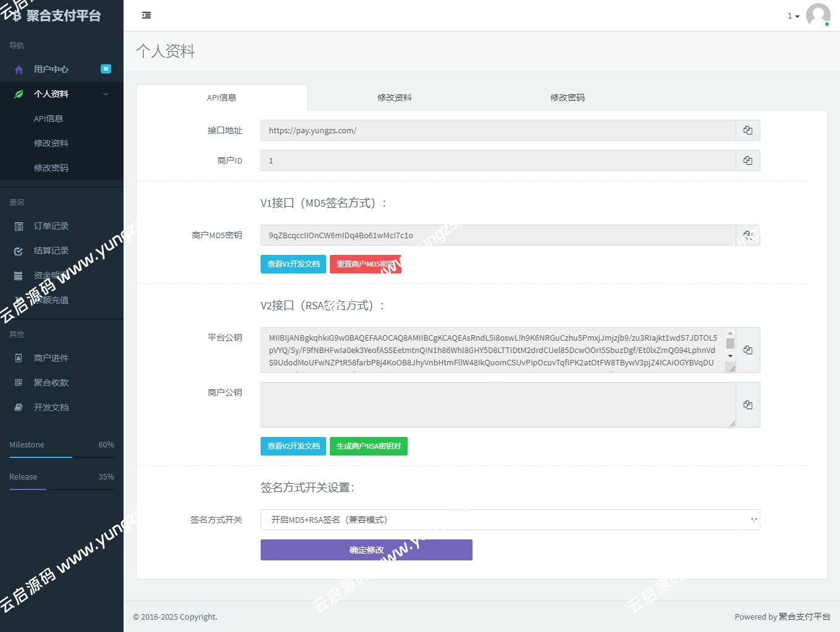
Task: Open 开发文档 in the sidebar
Action: [x=51, y=407]
